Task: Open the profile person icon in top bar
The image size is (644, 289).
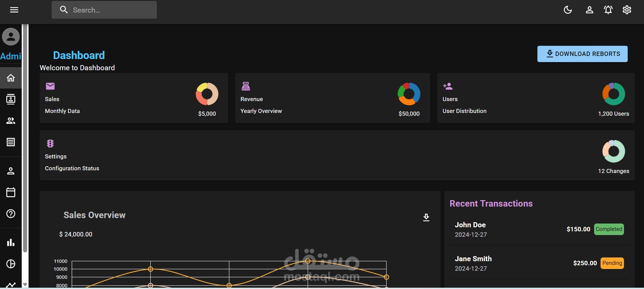Action: (589, 10)
